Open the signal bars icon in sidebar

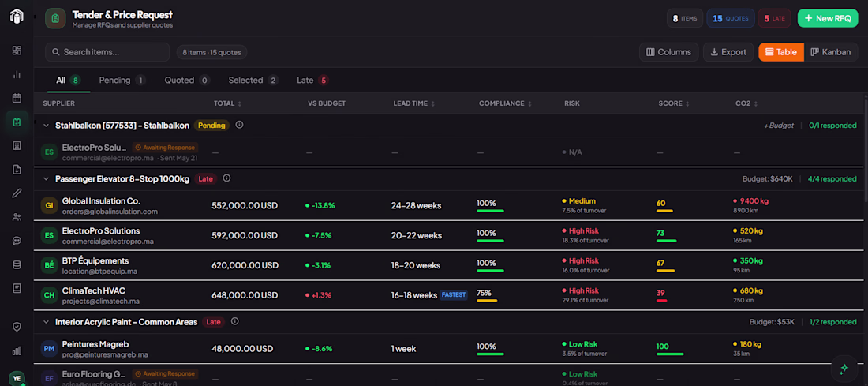(17, 350)
